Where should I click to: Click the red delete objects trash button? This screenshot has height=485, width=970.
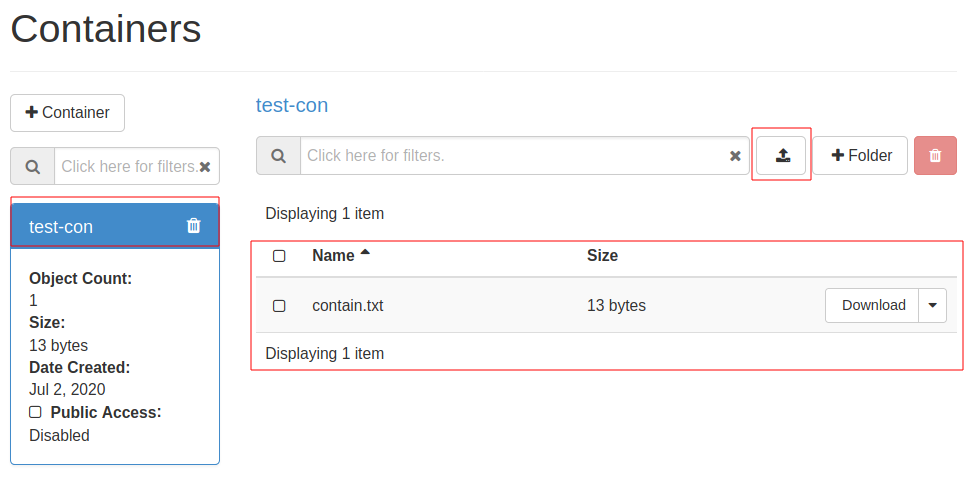pyautogui.click(x=935, y=155)
